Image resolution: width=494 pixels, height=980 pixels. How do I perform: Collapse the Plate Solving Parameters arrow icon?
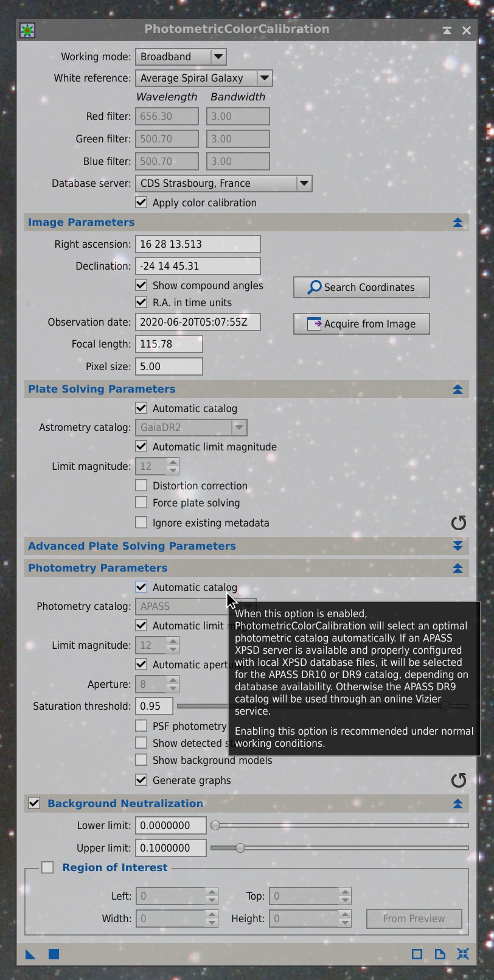(x=458, y=390)
